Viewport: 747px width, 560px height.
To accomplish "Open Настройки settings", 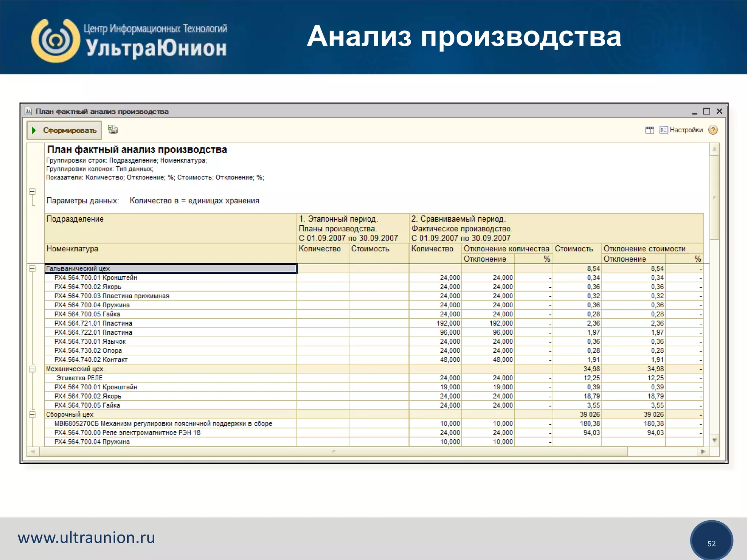I will (681, 130).
